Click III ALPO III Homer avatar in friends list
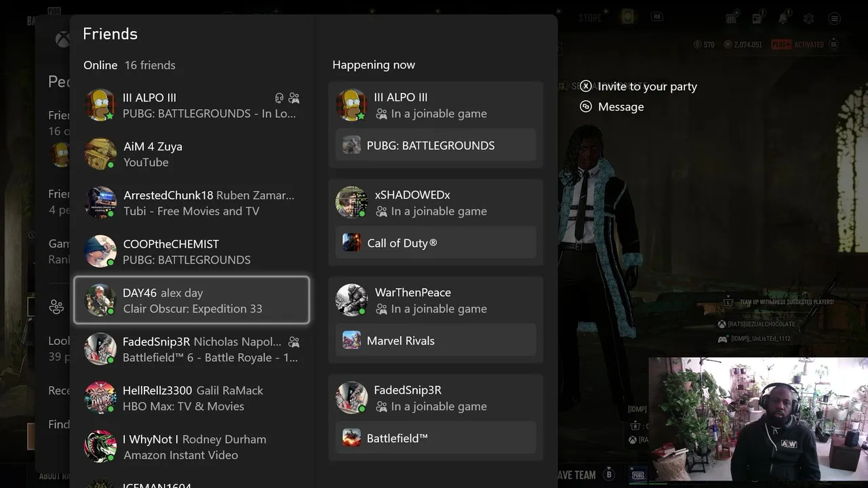The height and width of the screenshot is (488, 868). (x=100, y=105)
